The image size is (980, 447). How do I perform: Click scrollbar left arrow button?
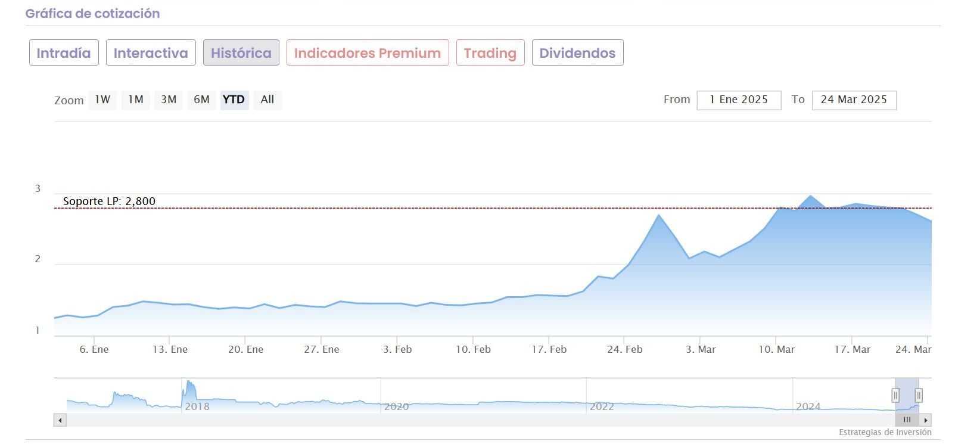[x=60, y=420]
